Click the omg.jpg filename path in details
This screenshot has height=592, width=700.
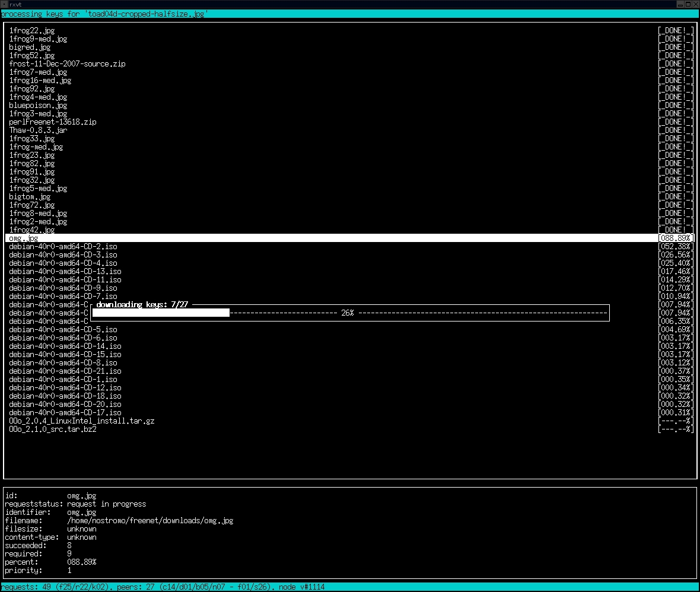coord(149,521)
